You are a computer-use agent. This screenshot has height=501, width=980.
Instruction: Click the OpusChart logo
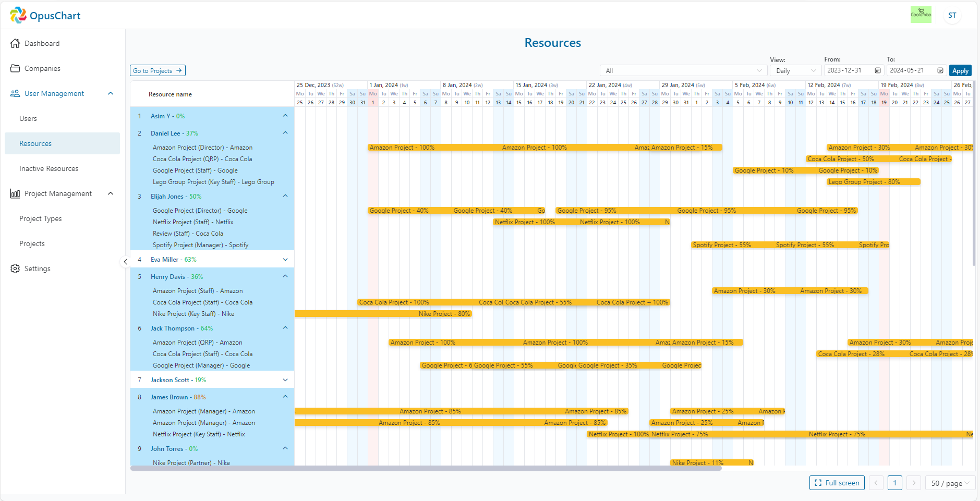click(x=45, y=15)
